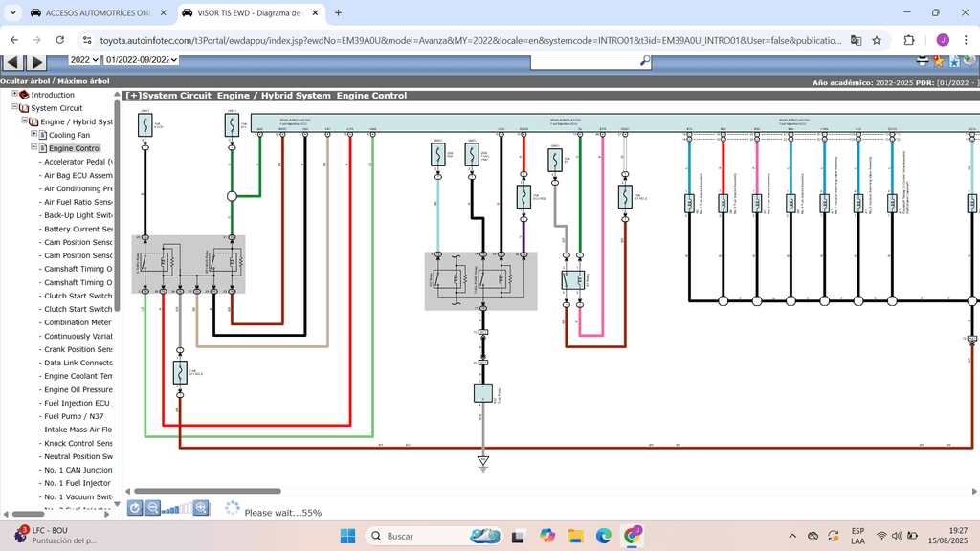980x551 pixels.
Task: Click the zoom in magnifier below diagram
Action: (x=201, y=508)
